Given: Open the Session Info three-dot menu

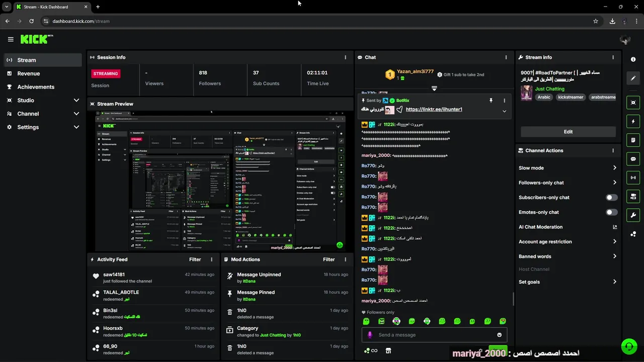Looking at the screenshot, I should coord(345,57).
